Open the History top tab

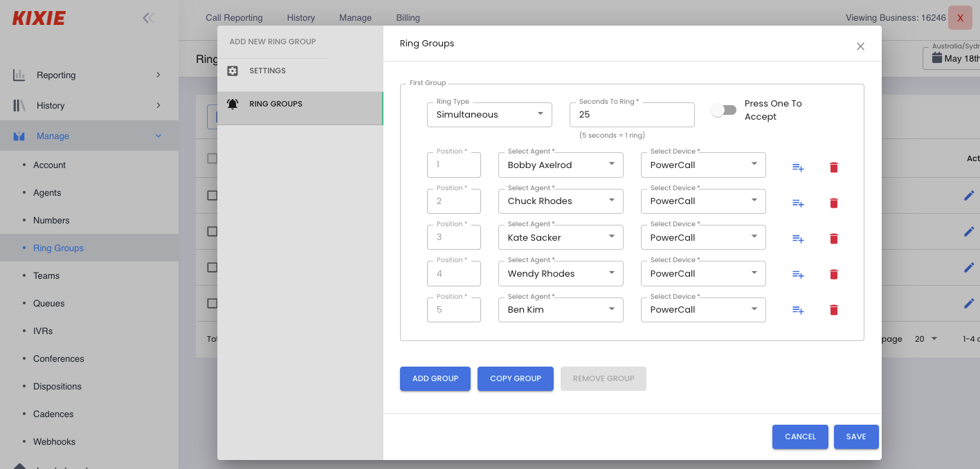click(301, 18)
